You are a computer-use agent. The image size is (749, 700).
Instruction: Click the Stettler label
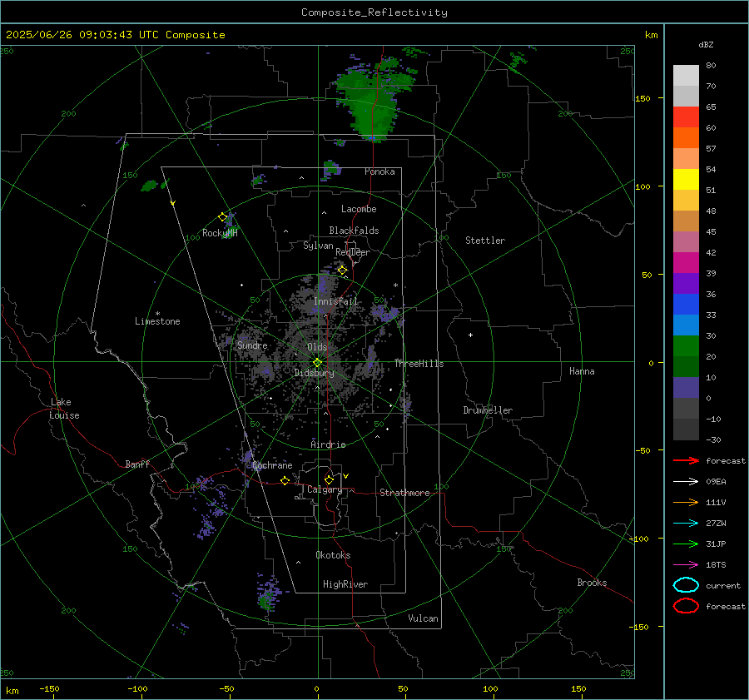coord(485,241)
